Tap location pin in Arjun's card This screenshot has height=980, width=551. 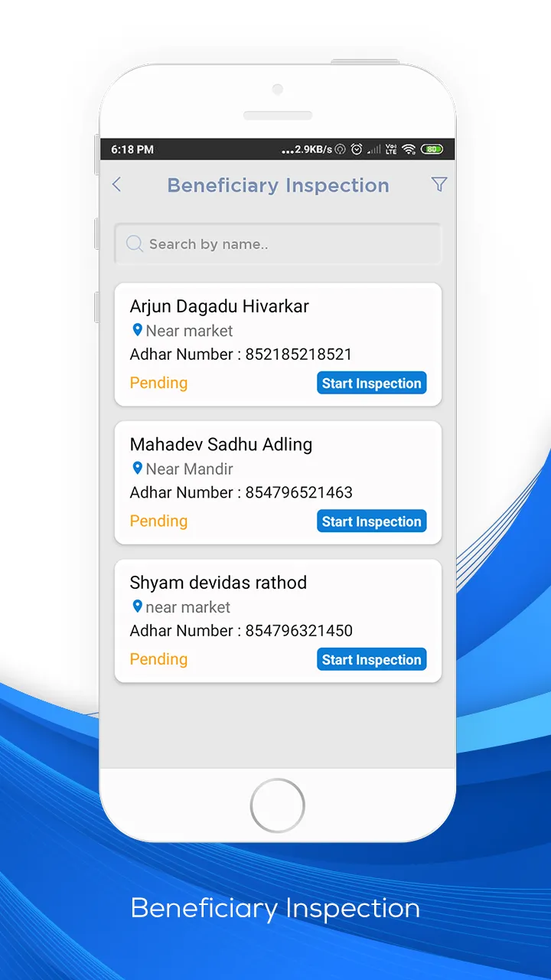coord(138,330)
